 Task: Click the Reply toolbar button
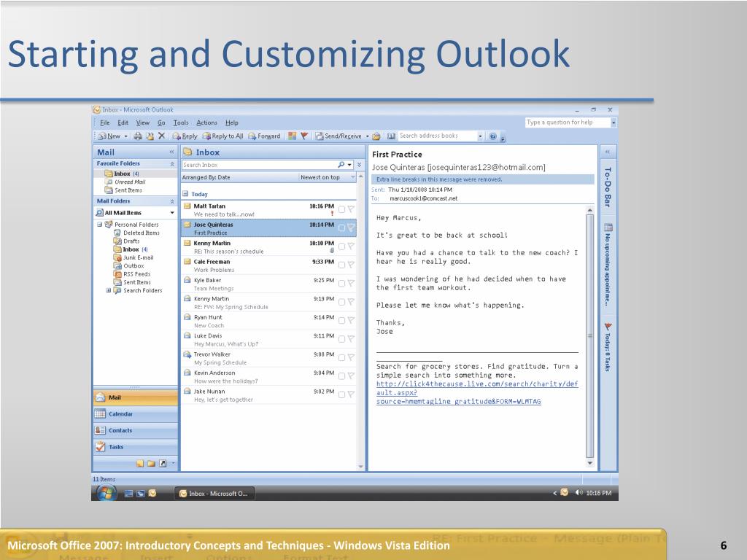coord(185,136)
